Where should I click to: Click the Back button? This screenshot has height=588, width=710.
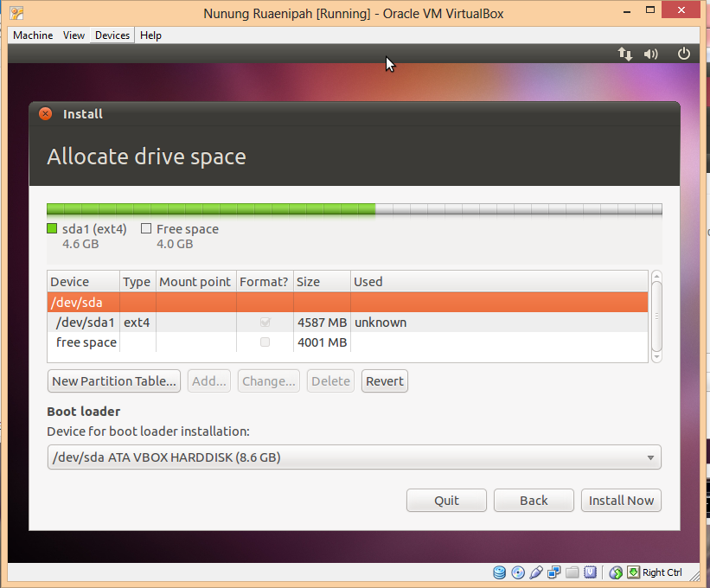click(534, 500)
